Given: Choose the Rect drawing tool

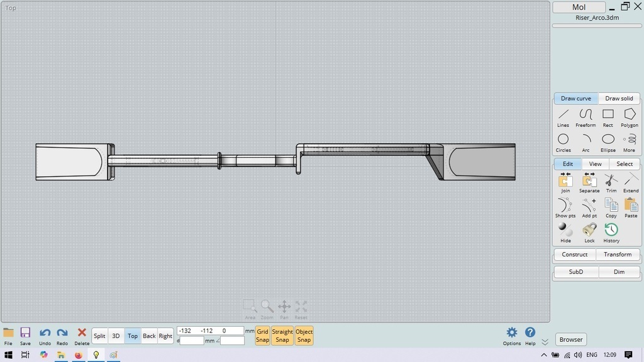Looking at the screenshot, I should (608, 118).
